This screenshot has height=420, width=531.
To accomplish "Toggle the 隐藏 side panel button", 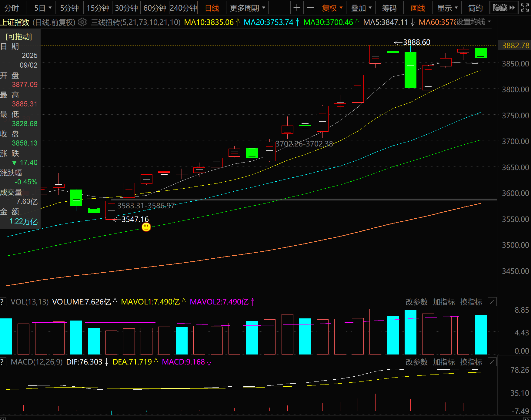I will coord(504,8).
